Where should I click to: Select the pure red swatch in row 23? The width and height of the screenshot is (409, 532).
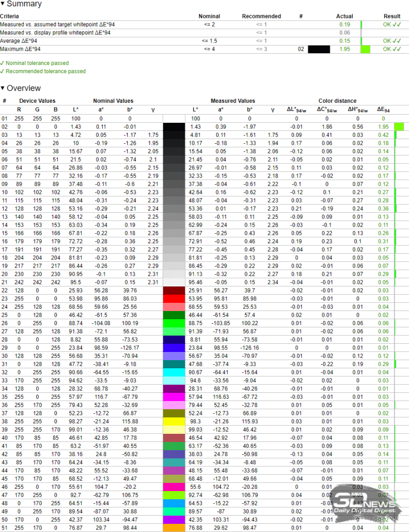(176, 298)
